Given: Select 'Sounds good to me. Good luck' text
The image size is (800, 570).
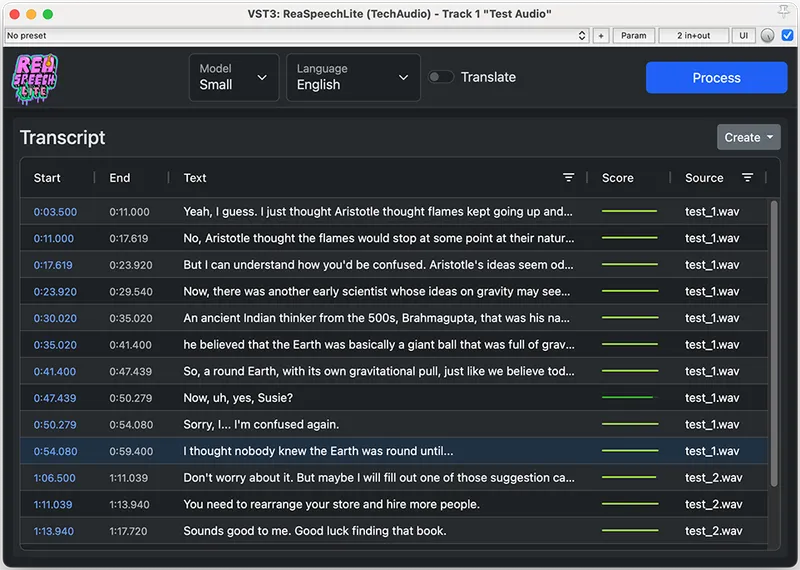Looking at the screenshot, I should [x=315, y=531].
